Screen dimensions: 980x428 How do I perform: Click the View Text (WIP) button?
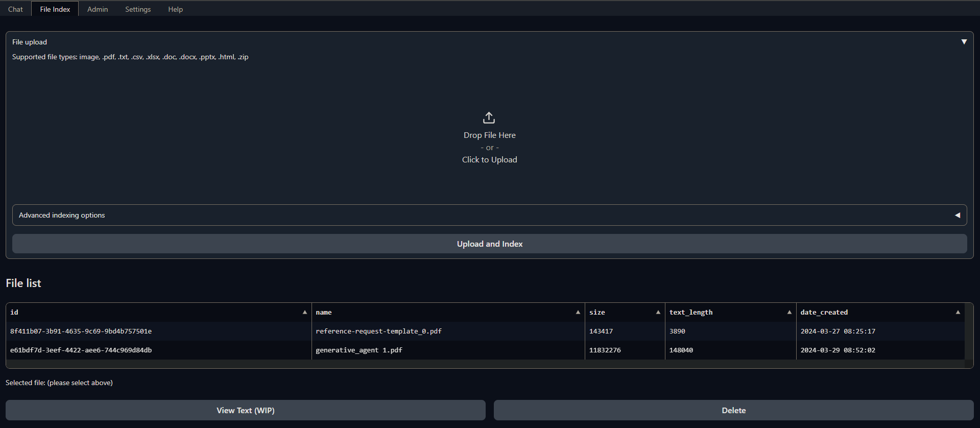click(x=245, y=410)
